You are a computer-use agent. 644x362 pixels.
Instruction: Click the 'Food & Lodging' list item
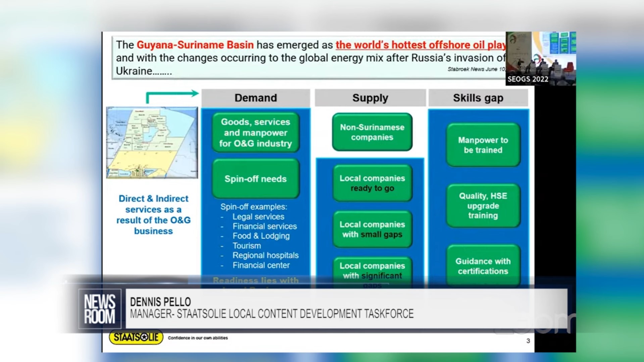(261, 236)
